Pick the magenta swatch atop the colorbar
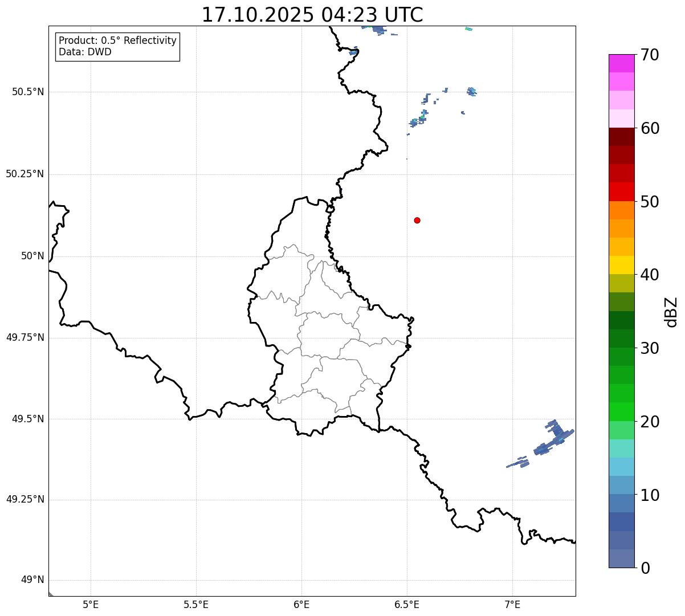Image resolution: width=685 pixels, height=616 pixels. click(x=621, y=63)
